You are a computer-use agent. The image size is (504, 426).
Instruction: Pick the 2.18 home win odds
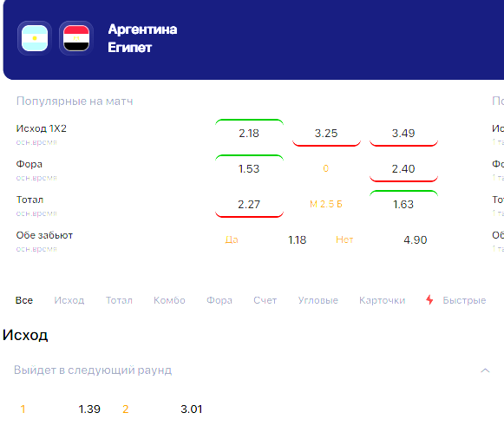click(x=249, y=133)
